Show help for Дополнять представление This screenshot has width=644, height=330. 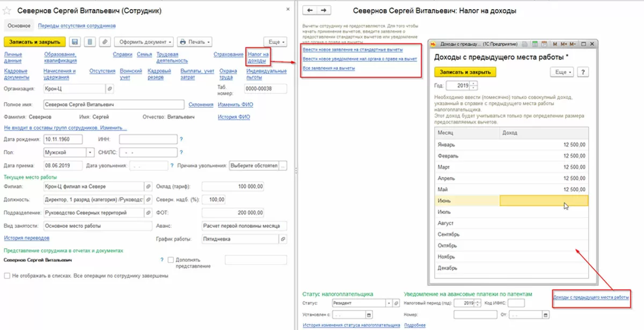pos(161,260)
